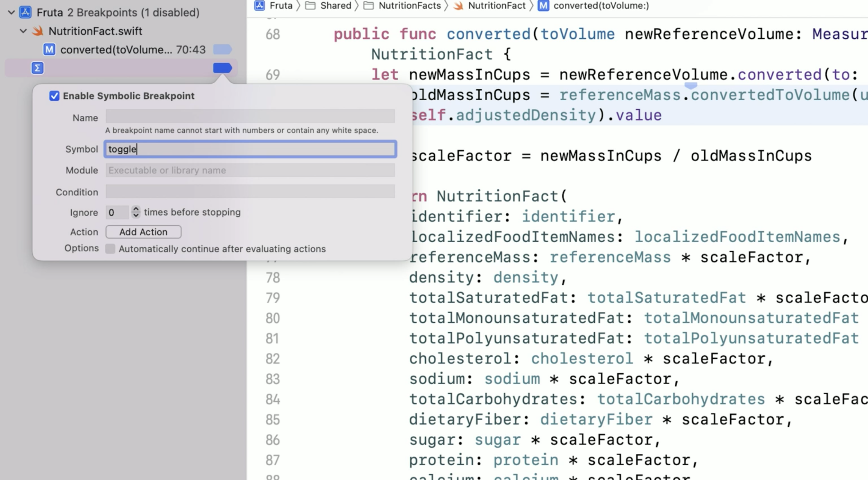
Task: Click the Fruta project icon in breakpoint navigator
Action: (x=26, y=12)
